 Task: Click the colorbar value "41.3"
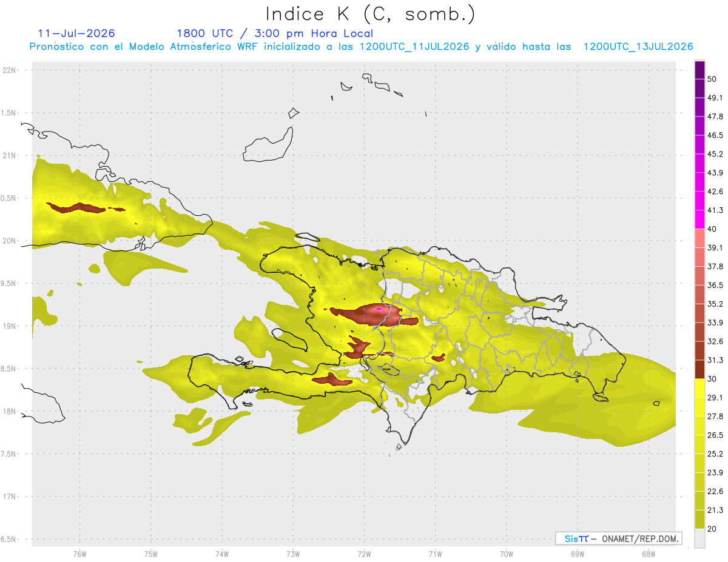715,210
